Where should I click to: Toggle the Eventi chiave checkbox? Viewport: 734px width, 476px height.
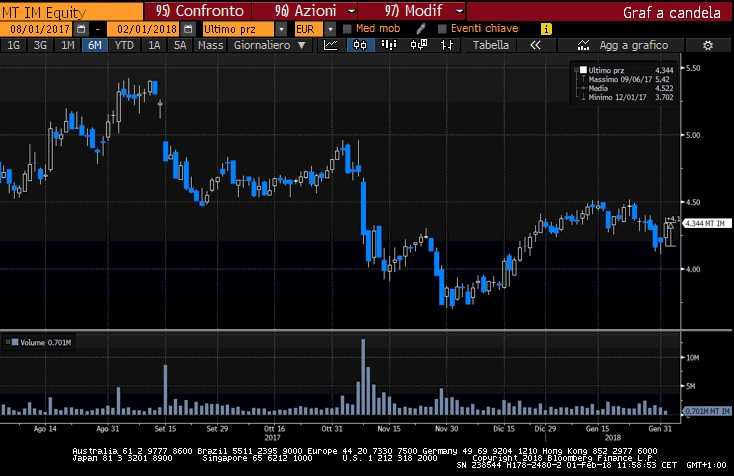pyautogui.click(x=442, y=29)
